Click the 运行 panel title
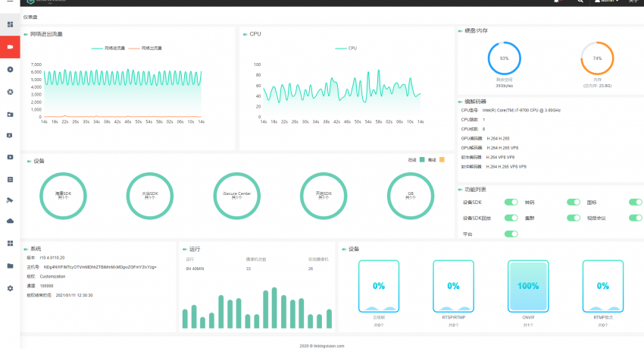Screen dimensions: 644x349 click(x=195, y=249)
